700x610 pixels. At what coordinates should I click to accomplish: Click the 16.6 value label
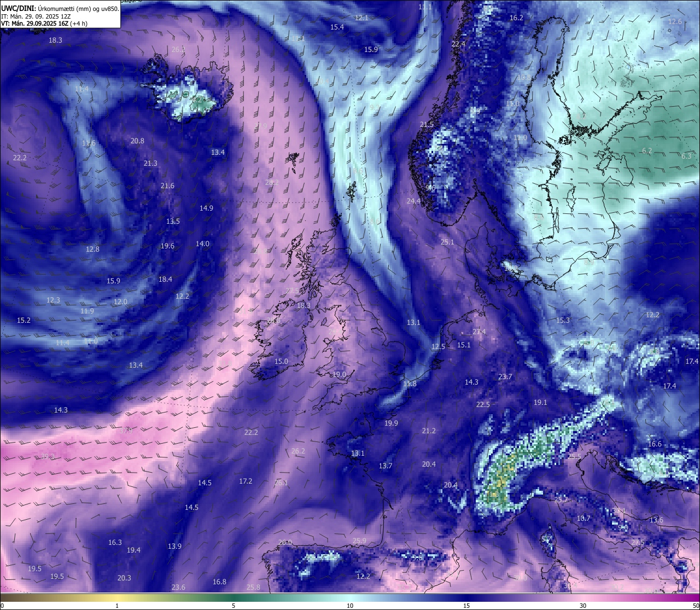coord(655,444)
